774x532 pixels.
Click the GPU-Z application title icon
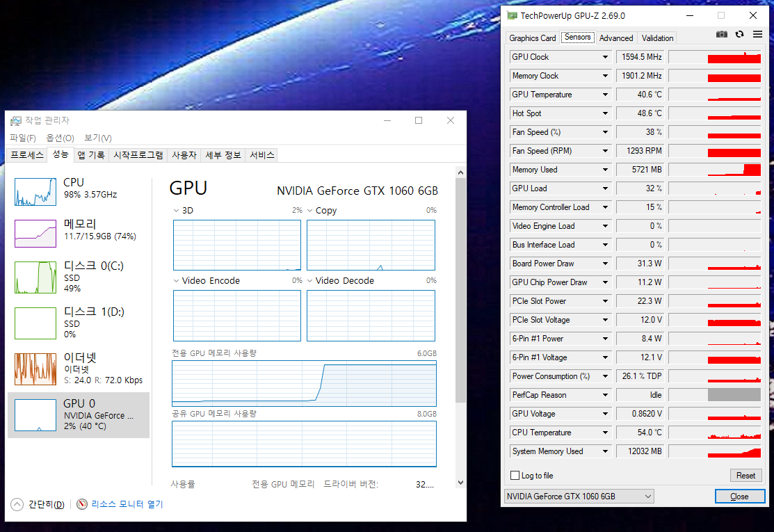coord(512,15)
